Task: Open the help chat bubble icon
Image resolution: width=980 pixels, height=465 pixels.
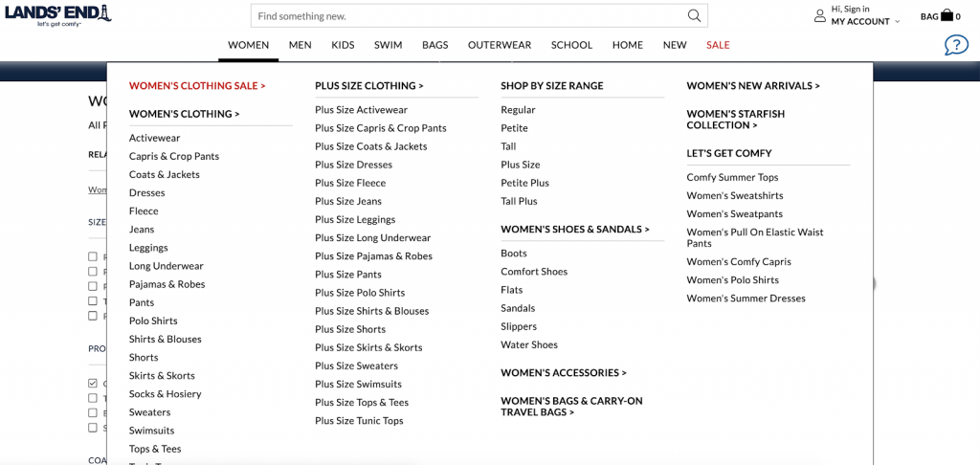Action: click(x=956, y=45)
